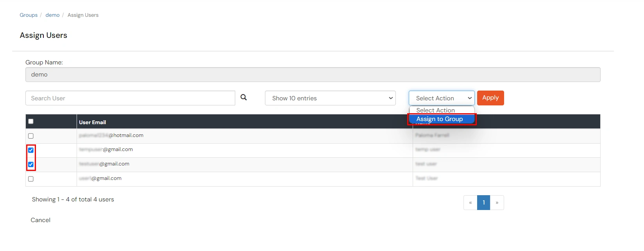The width and height of the screenshot is (644, 251).
Task: Go to Groups breadcrumb link
Action: 29,15
